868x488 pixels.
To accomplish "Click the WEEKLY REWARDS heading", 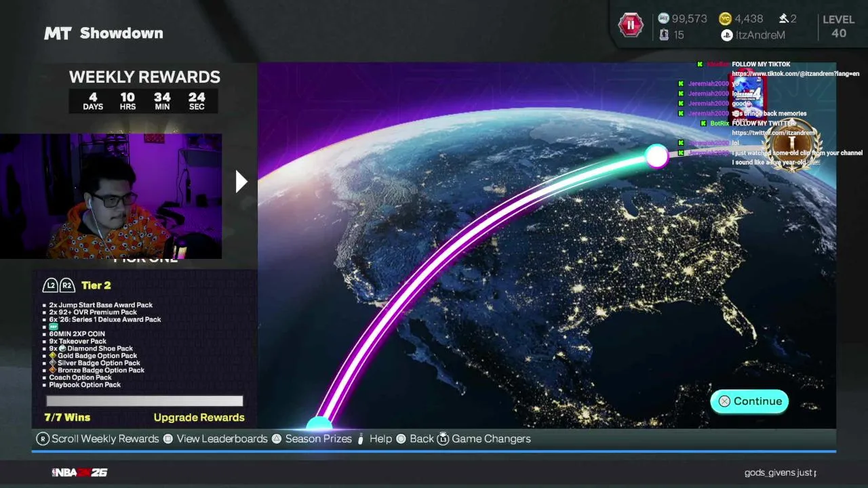I will [x=144, y=77].
